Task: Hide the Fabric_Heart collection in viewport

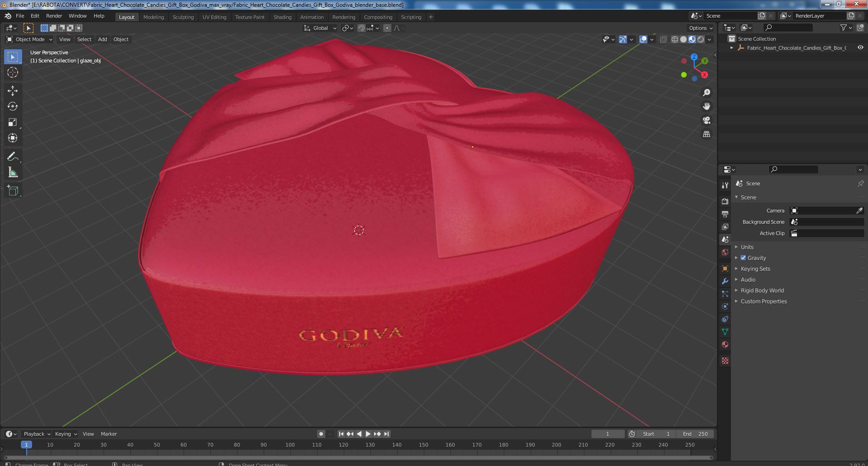Action: [x=860, y=47]
